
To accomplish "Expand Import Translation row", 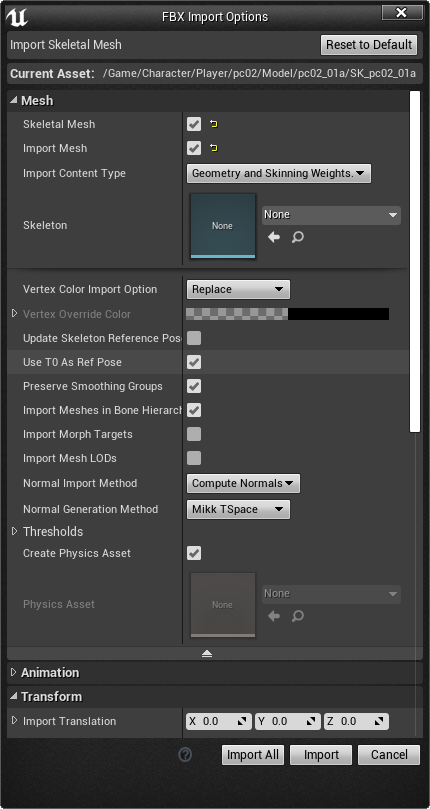I will [14, 720].
